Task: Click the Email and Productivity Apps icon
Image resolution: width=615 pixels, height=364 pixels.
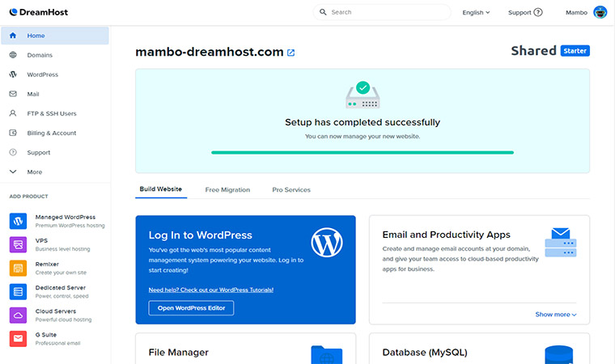Action: [561, 242]
